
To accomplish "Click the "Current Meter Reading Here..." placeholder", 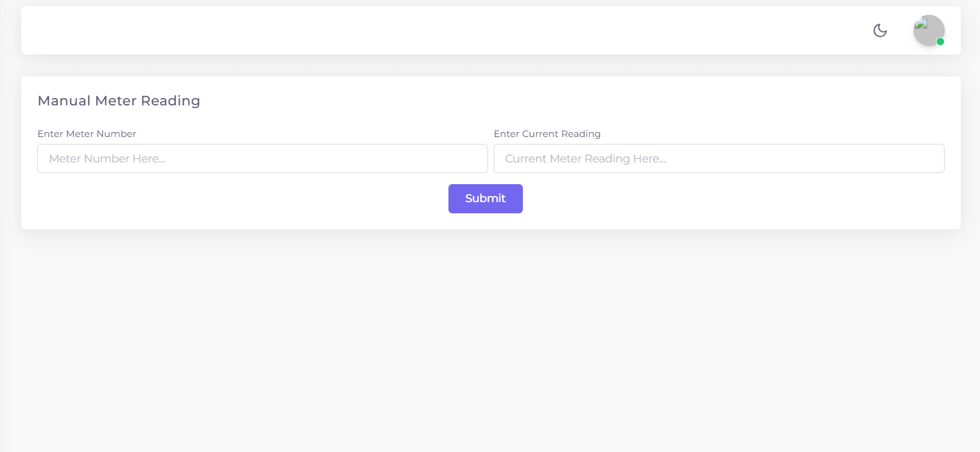I will point(586,159).
